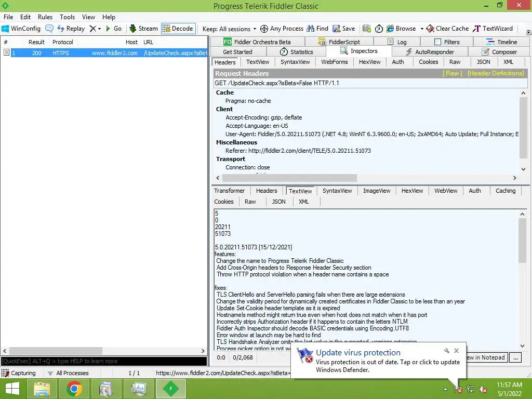Screen dimensions: 532x399
Task: Click the [Raw] link in Request Headers
Action: tap(452, 73)
